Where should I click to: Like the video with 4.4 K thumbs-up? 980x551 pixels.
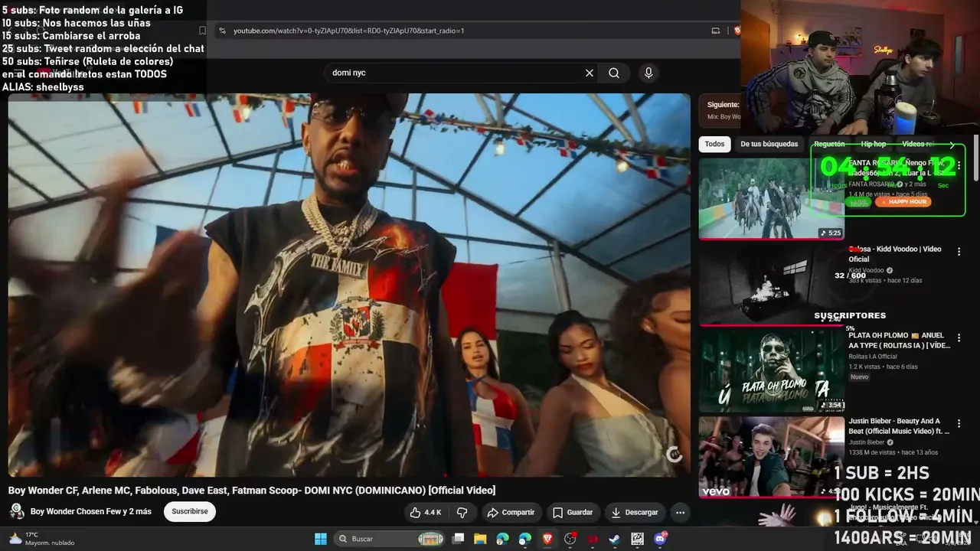coord(427,512)
